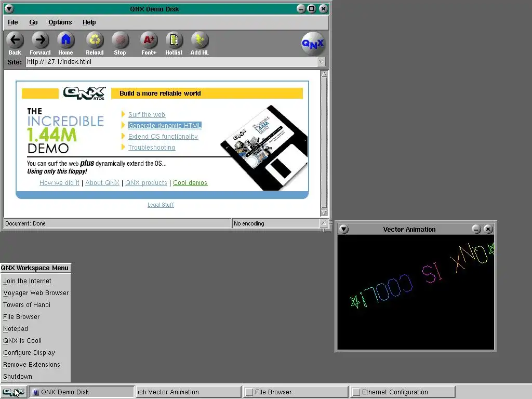Viewport: 532px width, 399px height.
Task: Open the Generate dynamic HTML link
Action: point(165,126)
